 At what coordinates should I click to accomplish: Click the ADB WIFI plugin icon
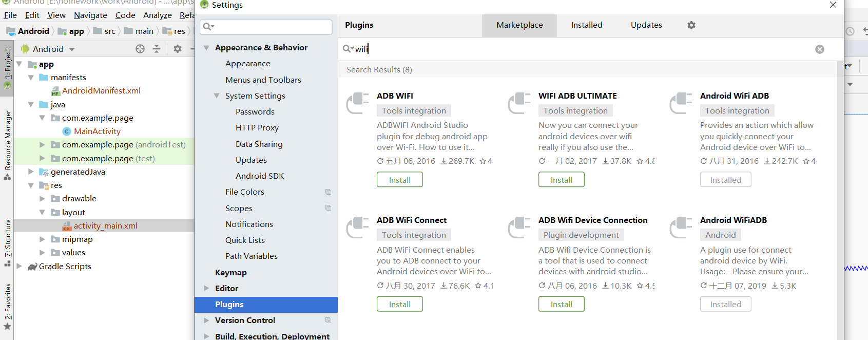tap(358, 103)
